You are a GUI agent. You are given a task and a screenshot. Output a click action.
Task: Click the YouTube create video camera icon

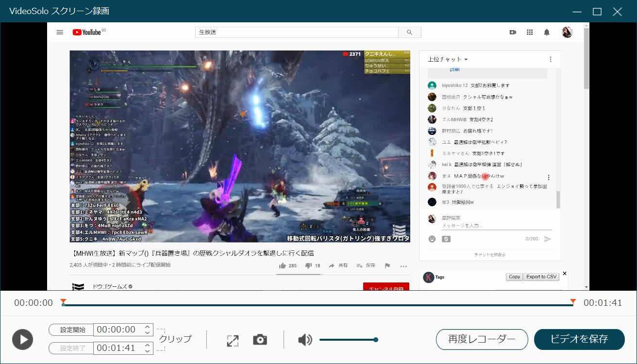pos(513,32)
